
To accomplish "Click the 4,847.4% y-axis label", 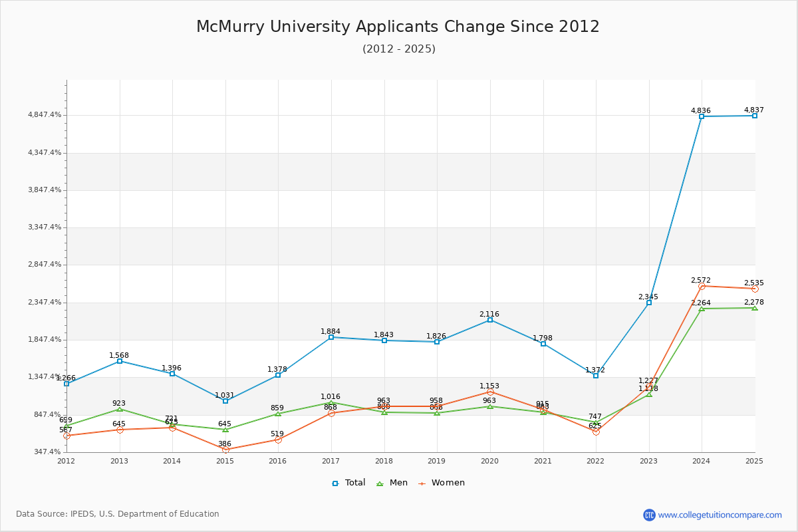I will 45,115.
